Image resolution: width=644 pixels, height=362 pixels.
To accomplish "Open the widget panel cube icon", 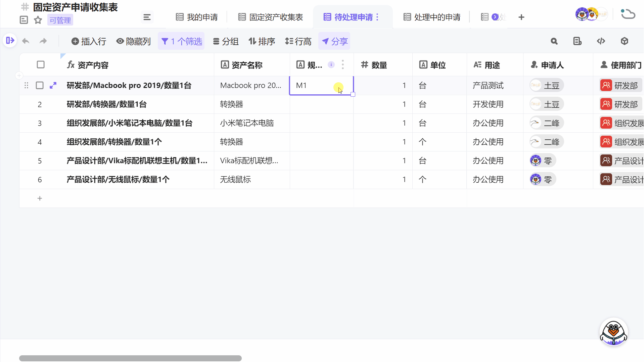I will pyautogui.click(x=625, y=41).
